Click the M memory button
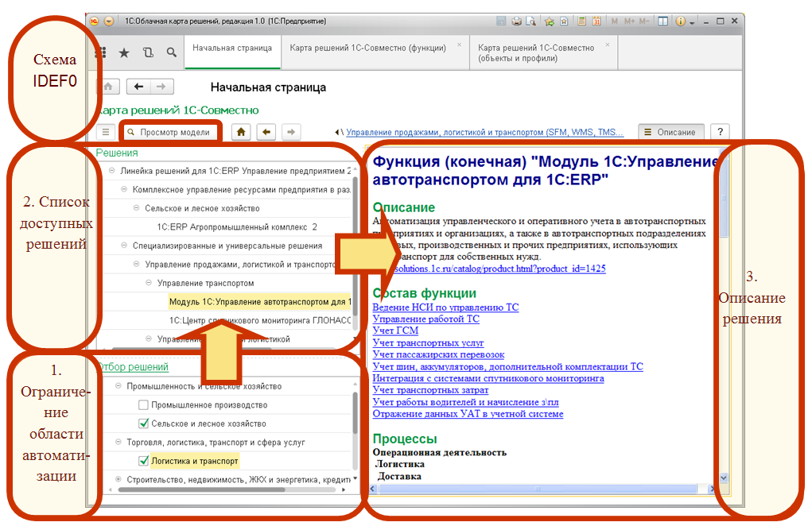The height and width of the screenshot is (526, 812). coord(615,21)
